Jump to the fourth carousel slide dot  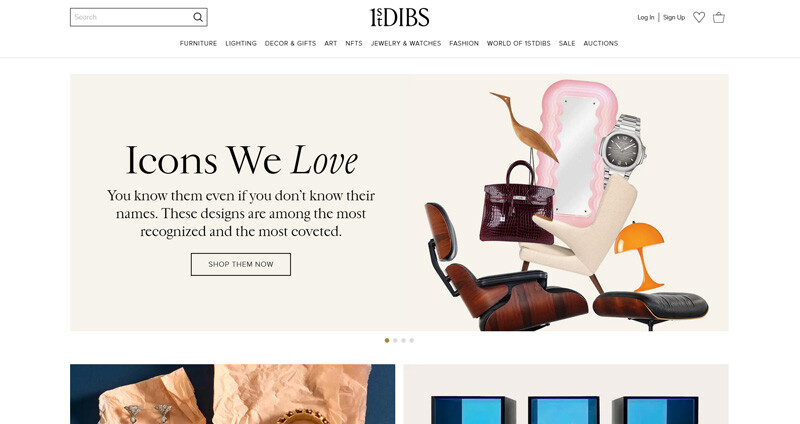coord(412,340)
